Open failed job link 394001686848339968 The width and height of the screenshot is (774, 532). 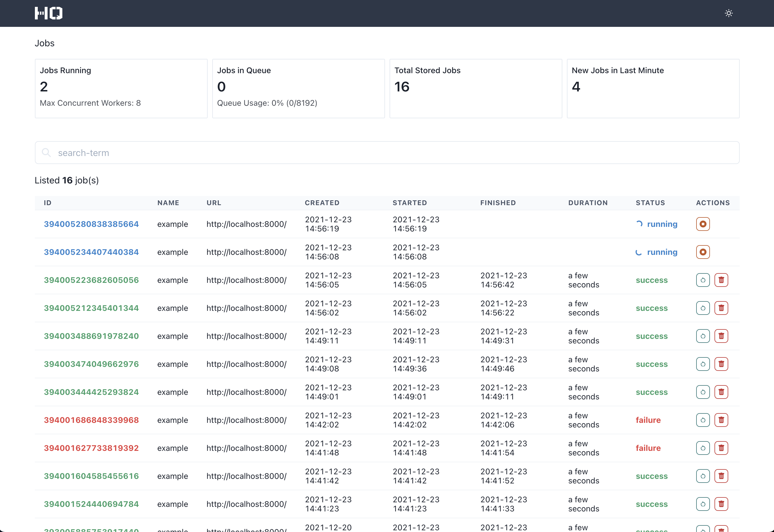coord(91,420)
